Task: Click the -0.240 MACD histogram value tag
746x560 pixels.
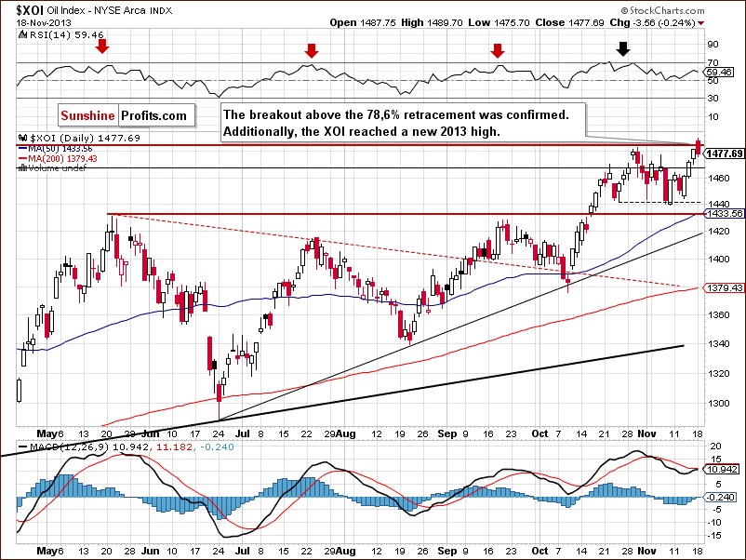Action: tap(721, 497)
